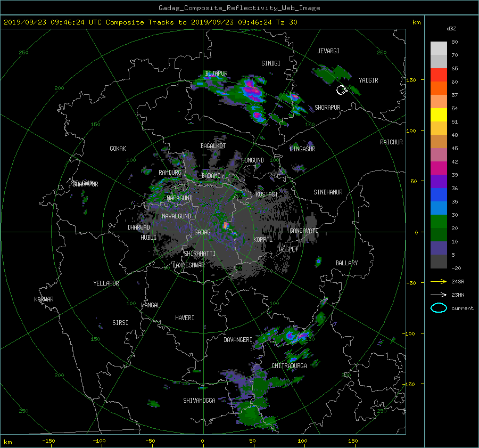
Task: Click the HANGAL town label
Action: pyautogui.click(x=150, y=305)
